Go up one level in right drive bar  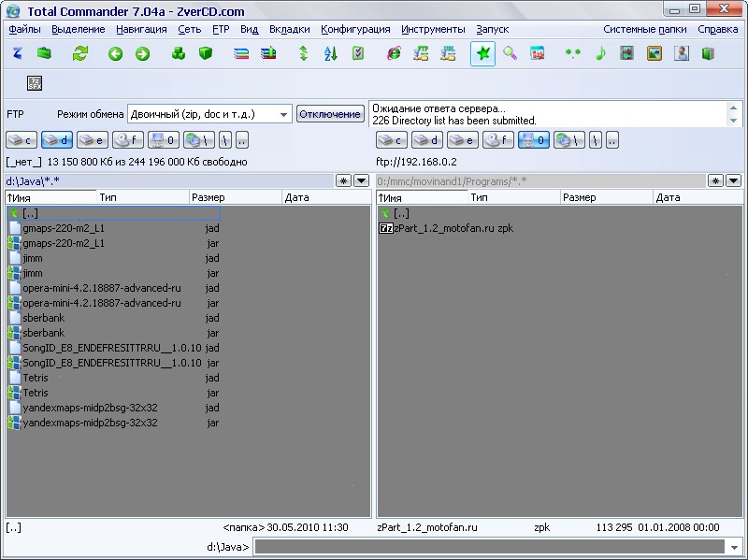click(612, 140)
